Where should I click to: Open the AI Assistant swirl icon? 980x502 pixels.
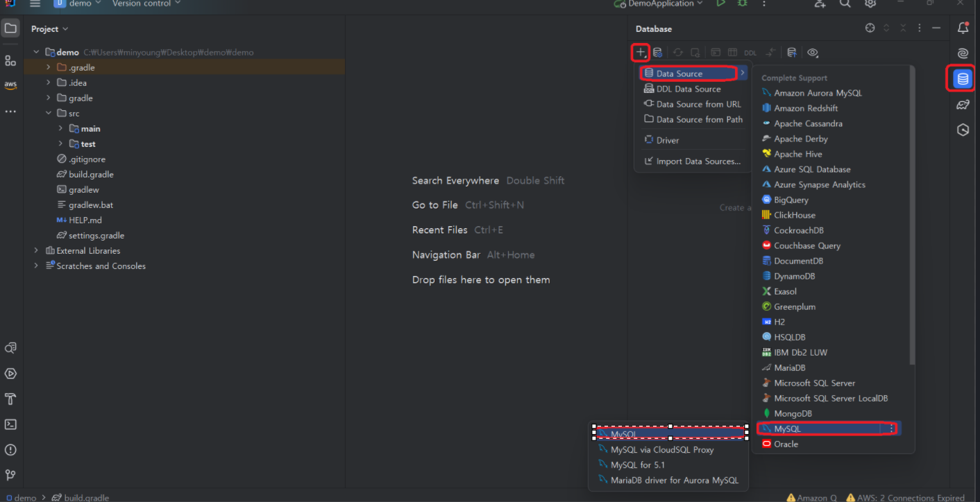point(963,54)
